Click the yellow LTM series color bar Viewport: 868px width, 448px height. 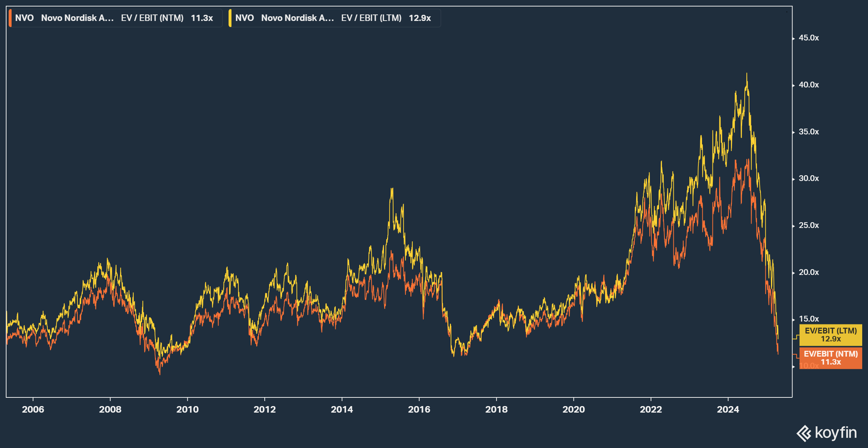coord(230,18)
